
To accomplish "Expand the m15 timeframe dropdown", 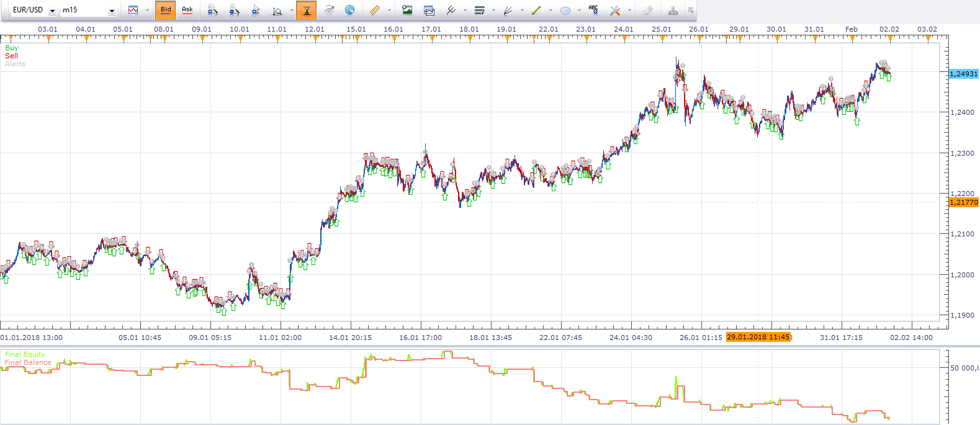I will click(112, 11).
